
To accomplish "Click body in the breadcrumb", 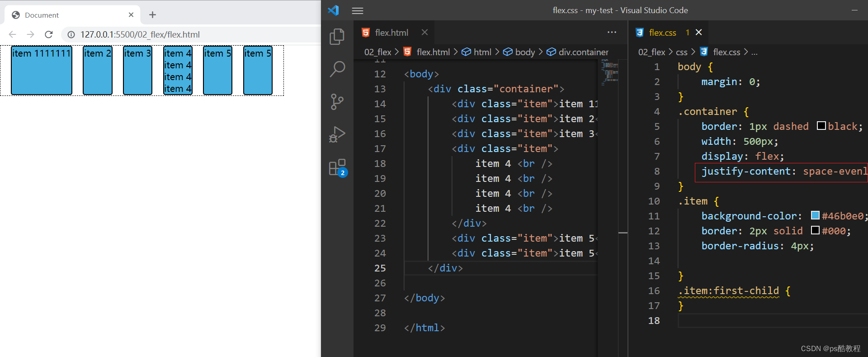I will [x=525, y=52].
